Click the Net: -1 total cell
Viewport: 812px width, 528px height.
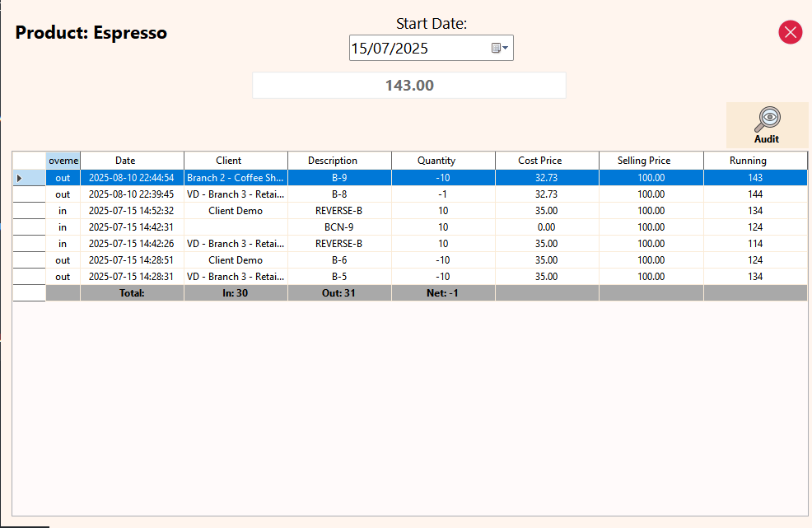click(442, 293)
